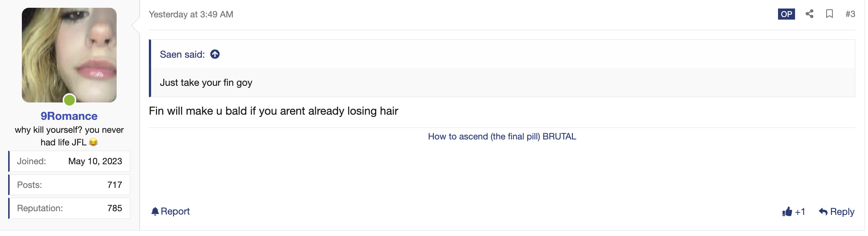Open 9Romance's profile avatar

69,55
